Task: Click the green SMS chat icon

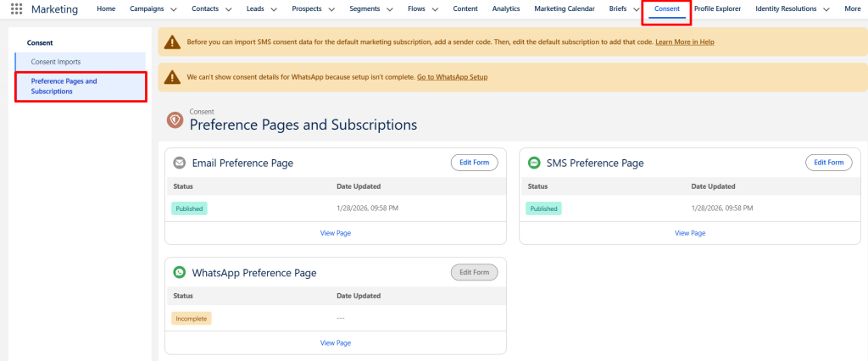Action: point(534,163)
